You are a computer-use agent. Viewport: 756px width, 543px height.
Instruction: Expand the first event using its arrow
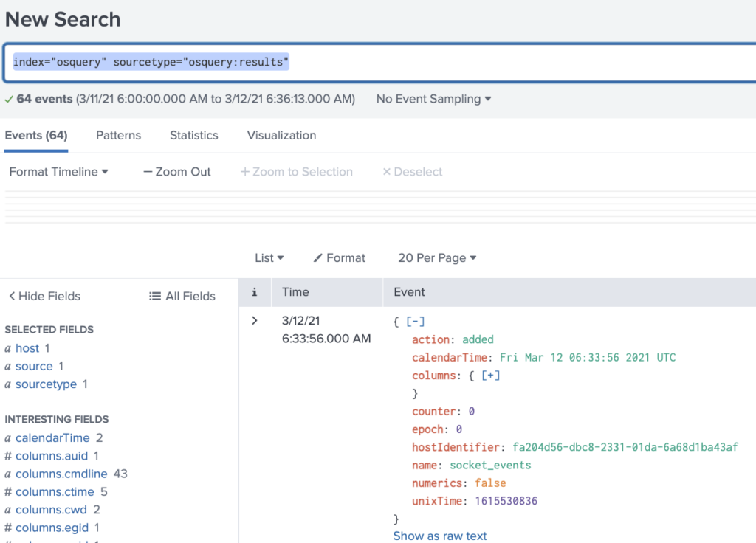(x=254, y=320)
